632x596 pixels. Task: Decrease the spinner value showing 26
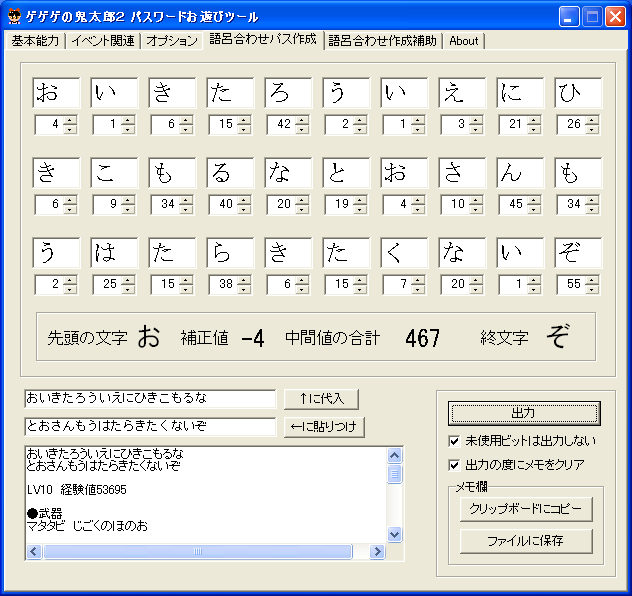(592, 129)
